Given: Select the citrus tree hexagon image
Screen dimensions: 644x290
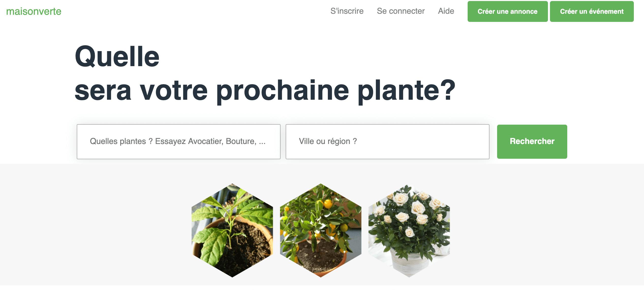Looking at the screenshot, I should tap(320, 230).
